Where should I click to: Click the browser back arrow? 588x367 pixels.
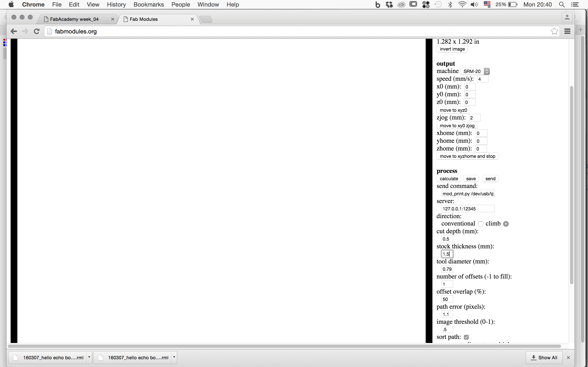point(14,31)
